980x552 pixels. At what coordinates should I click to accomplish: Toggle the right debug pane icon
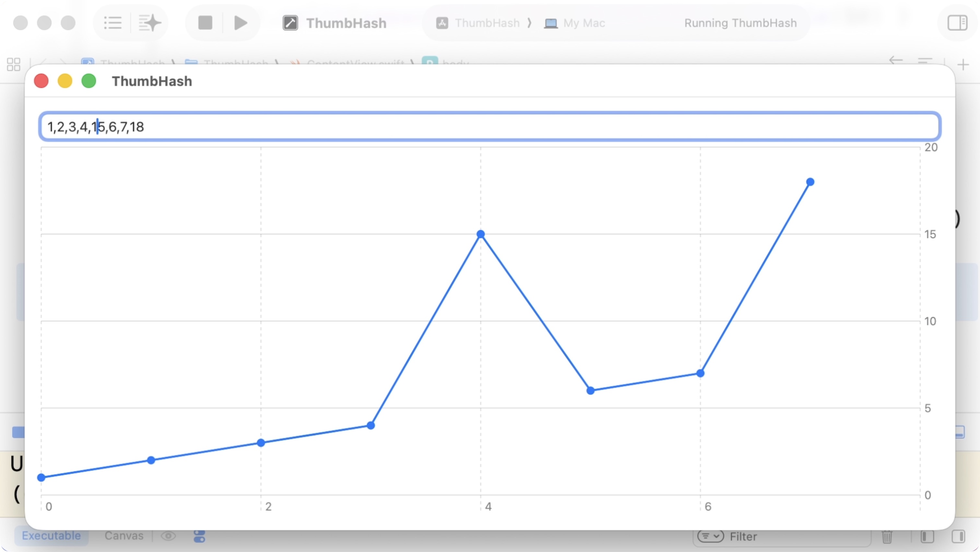pos(958,537)
